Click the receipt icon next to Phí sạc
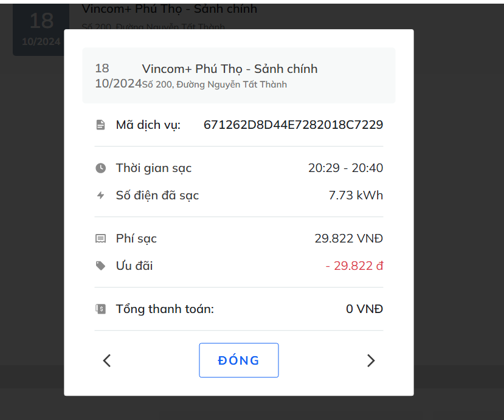 (x=100, y=238)
